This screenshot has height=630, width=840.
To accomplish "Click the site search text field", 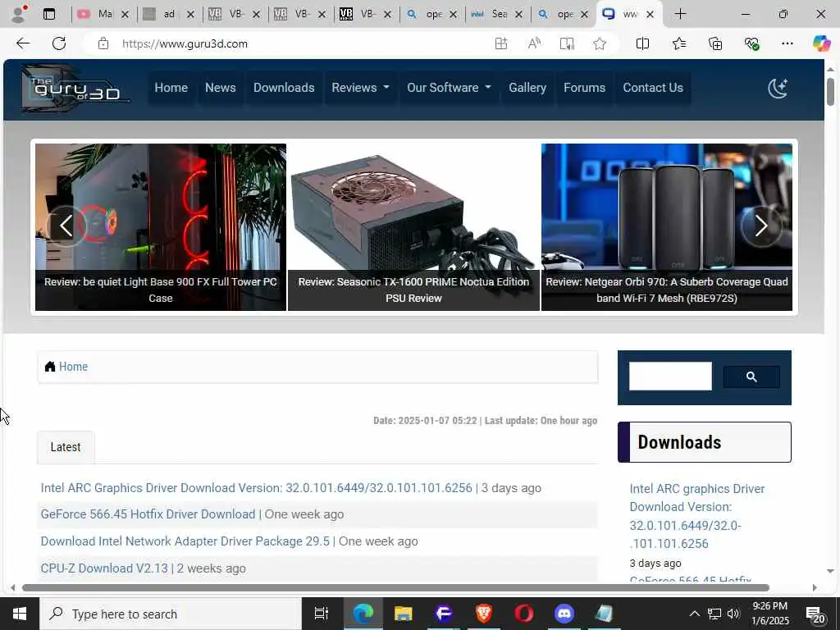I will click(x=670, y=376).
